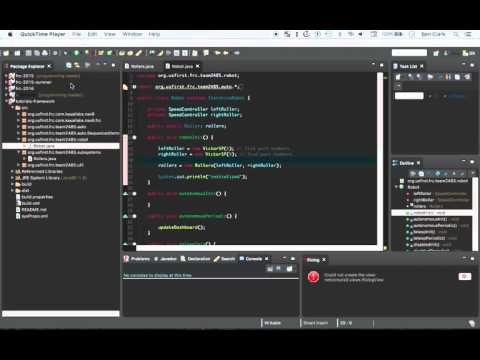Select teleopInit() in the Outline
Screen dimensions: 480x360
click(x=424, y=232)
